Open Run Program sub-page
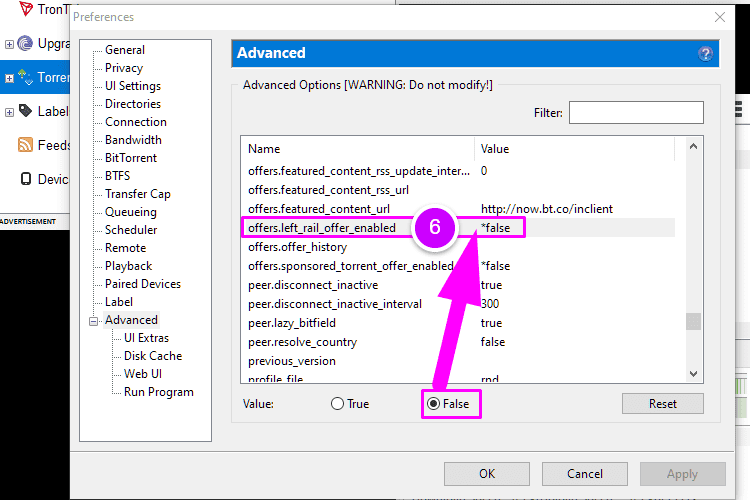 click(x=159, y=392)
